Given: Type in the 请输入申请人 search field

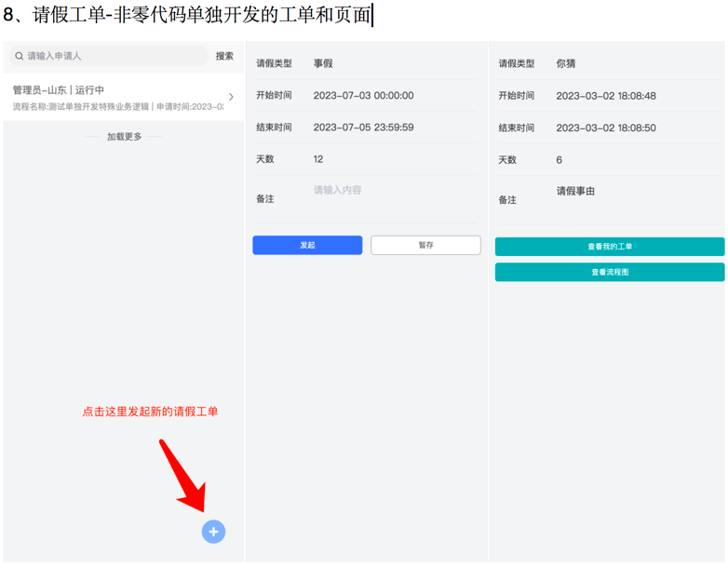Looking at the screenshot, I should [x=112, y=56].
